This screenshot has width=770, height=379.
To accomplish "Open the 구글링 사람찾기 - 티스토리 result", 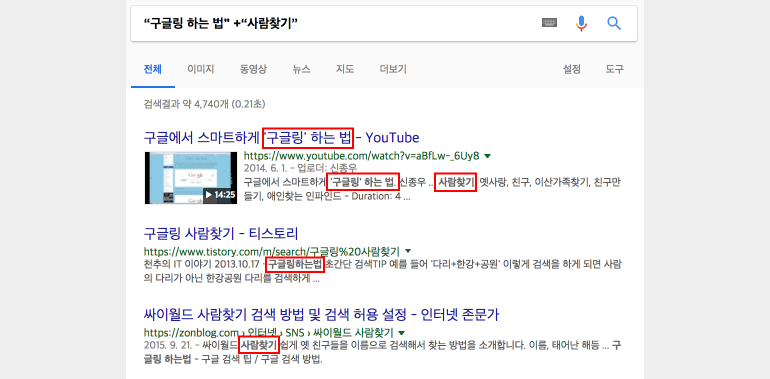I will coord(221,233).
